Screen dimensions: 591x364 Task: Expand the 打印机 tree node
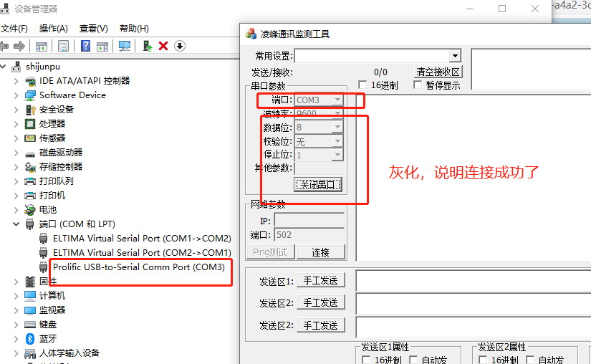16,196
